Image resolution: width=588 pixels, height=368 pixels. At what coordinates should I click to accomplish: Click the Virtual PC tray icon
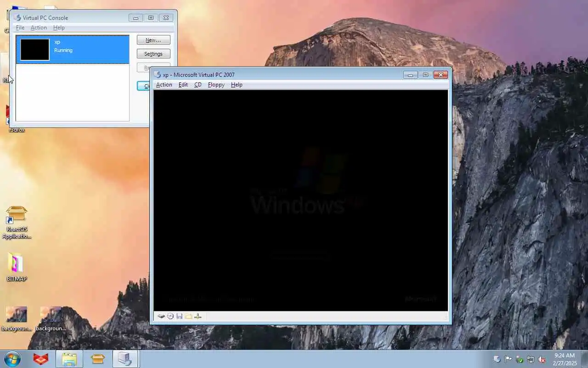[497, 359]
